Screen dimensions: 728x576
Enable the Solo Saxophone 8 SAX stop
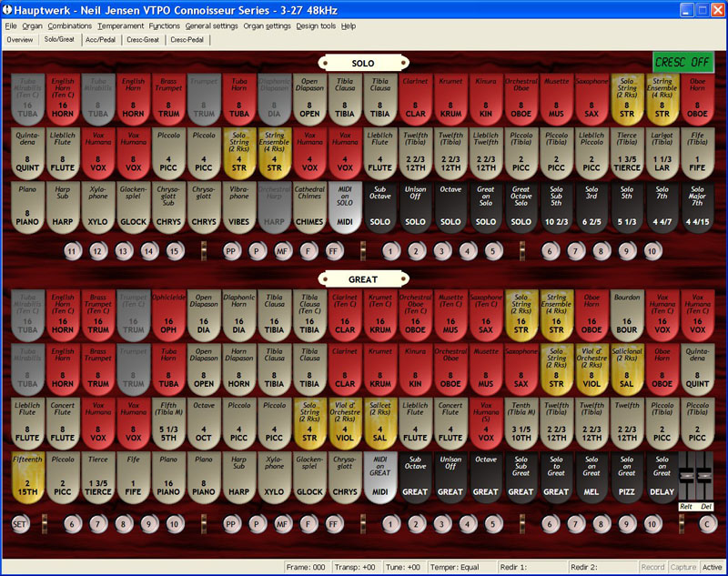[591, 99]
